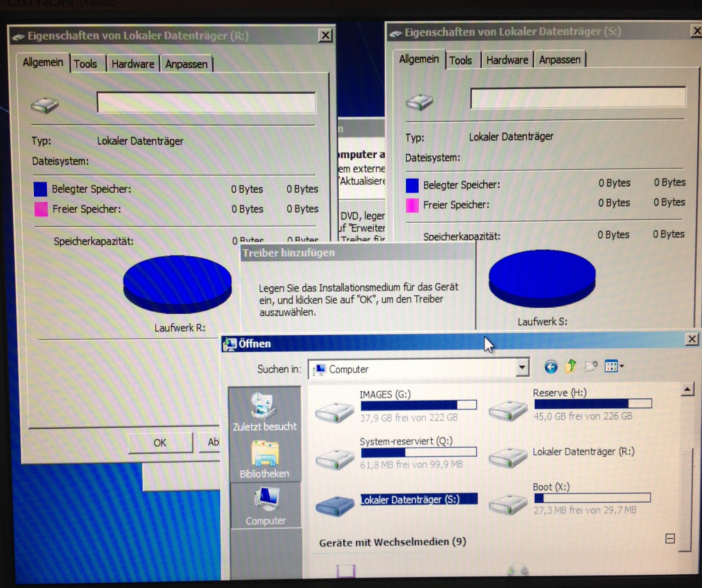
Task: Select the Boot (X:) drive icon
Action: tap(508, 504)
